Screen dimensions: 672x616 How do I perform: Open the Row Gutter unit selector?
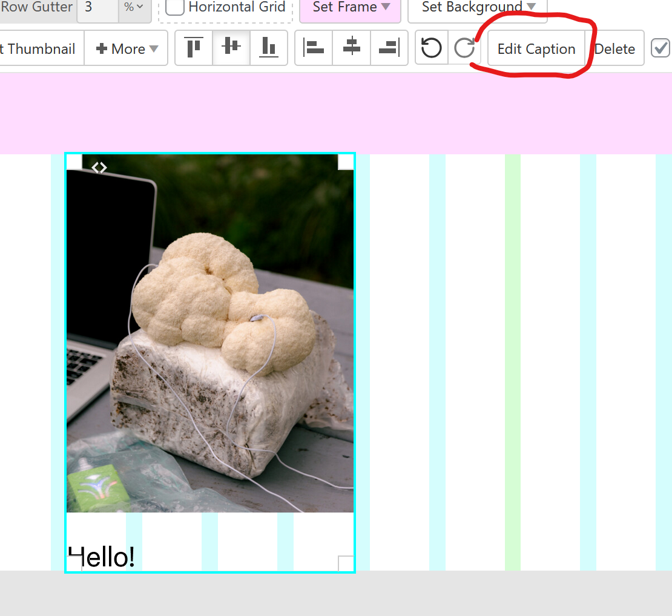(133, 8)
